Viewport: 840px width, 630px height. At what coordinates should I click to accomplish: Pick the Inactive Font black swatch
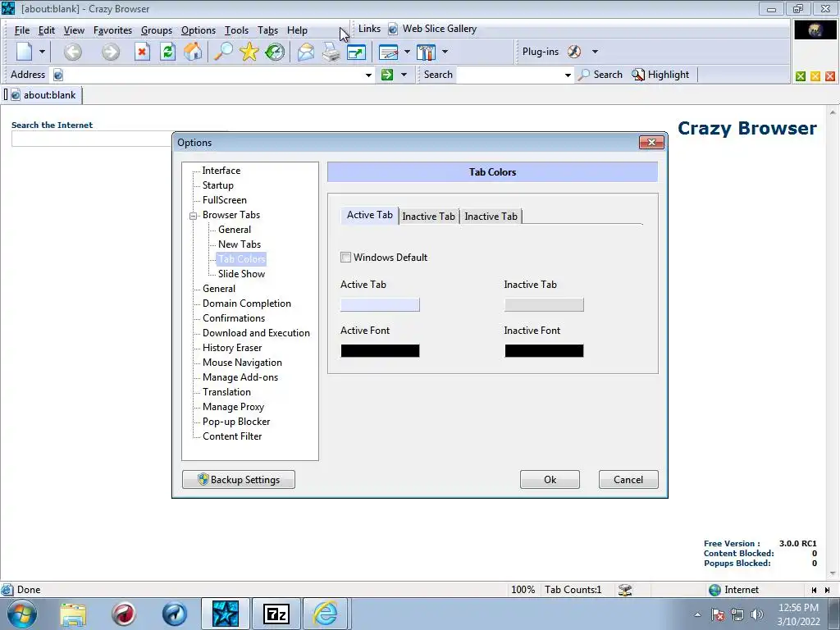point(544,351)
